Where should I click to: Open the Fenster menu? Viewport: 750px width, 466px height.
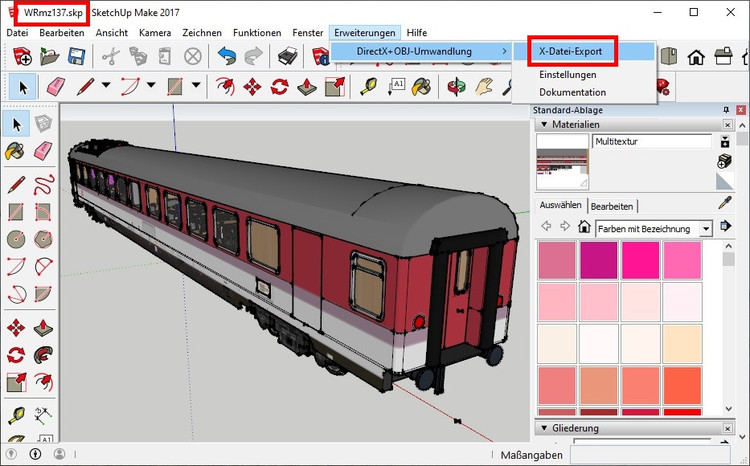point(308,33)
